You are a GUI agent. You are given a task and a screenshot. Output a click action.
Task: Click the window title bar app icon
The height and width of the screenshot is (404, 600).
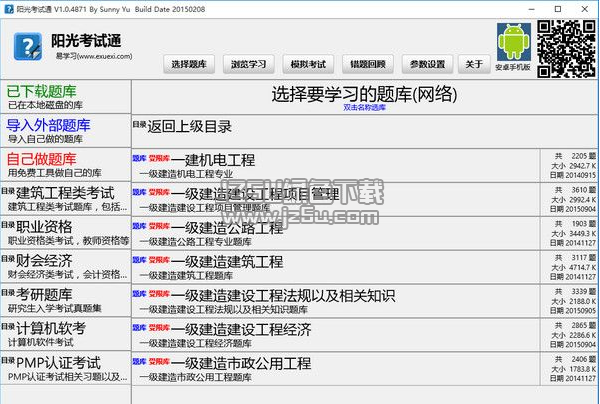click(9, 9)
